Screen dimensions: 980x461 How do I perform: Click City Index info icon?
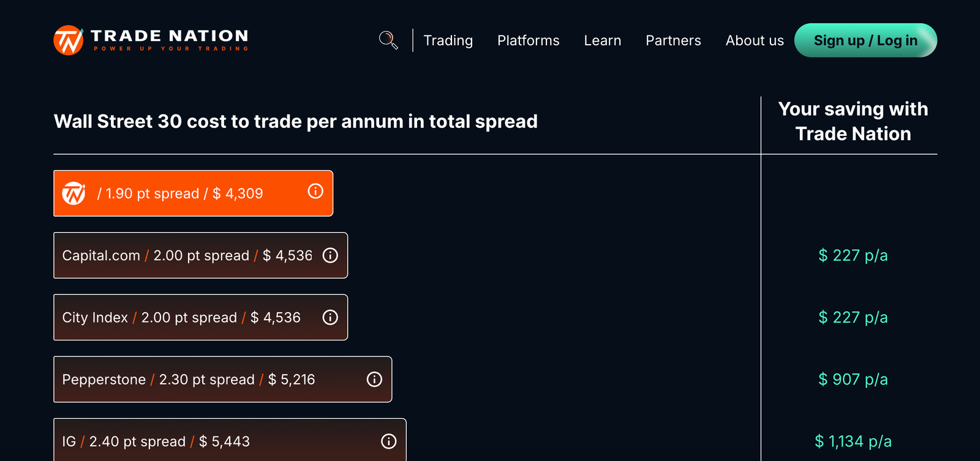click(x=330, y=317)
